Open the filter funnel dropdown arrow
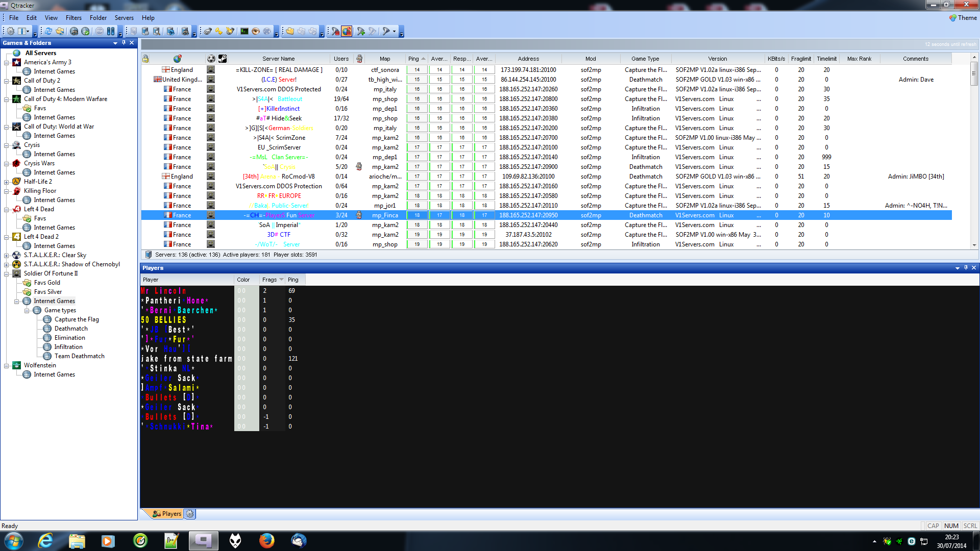 pos(394,32)
